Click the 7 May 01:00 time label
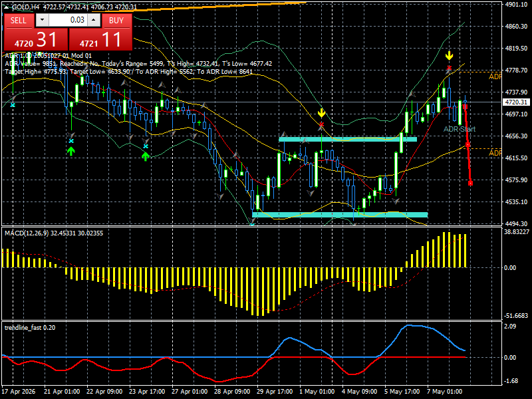The height and width of the screenshot is (399, 532). pyautogui.click(x=444, y=391)
